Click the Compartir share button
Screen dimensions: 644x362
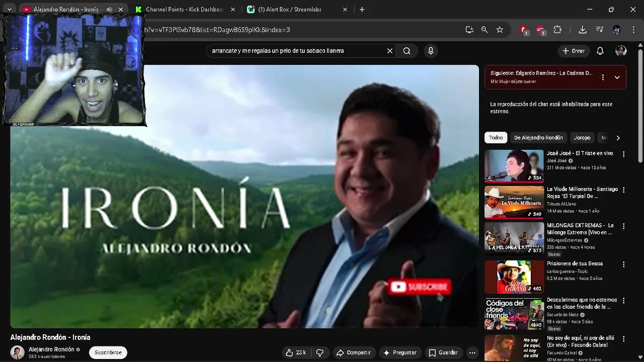(353, 353)
